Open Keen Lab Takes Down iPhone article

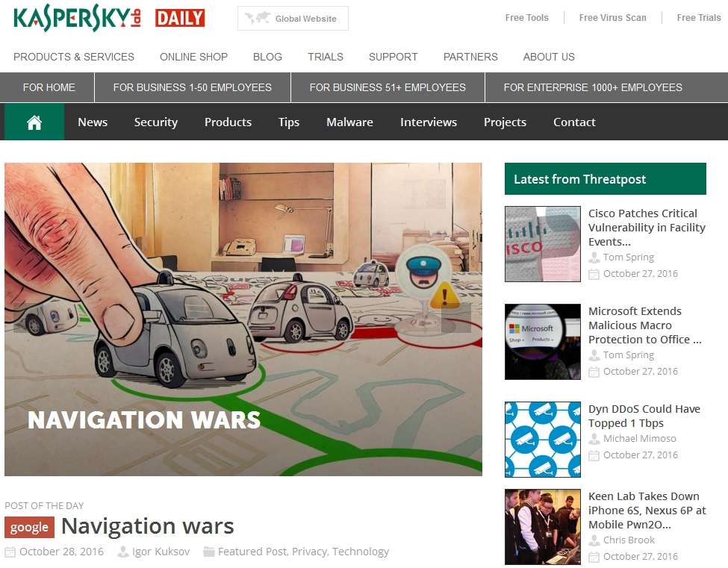point(647,511)
